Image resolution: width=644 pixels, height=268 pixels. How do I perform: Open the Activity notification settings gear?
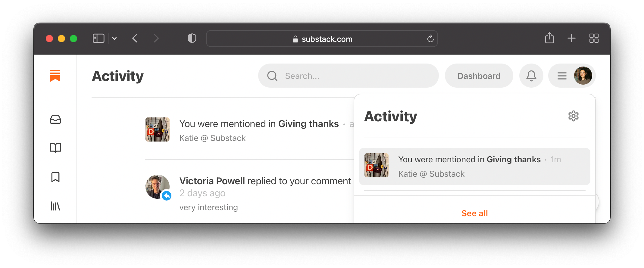[574, 116]
